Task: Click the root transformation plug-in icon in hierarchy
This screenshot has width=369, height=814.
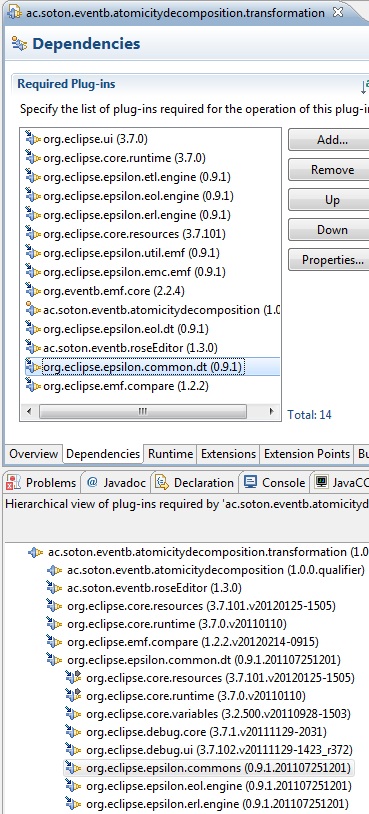Action: coord(36,552)
